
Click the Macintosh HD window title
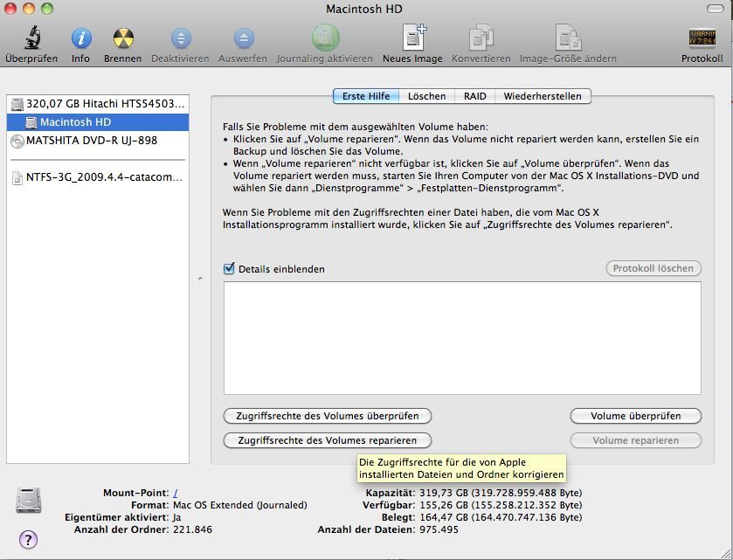click(x=364, y=9)
